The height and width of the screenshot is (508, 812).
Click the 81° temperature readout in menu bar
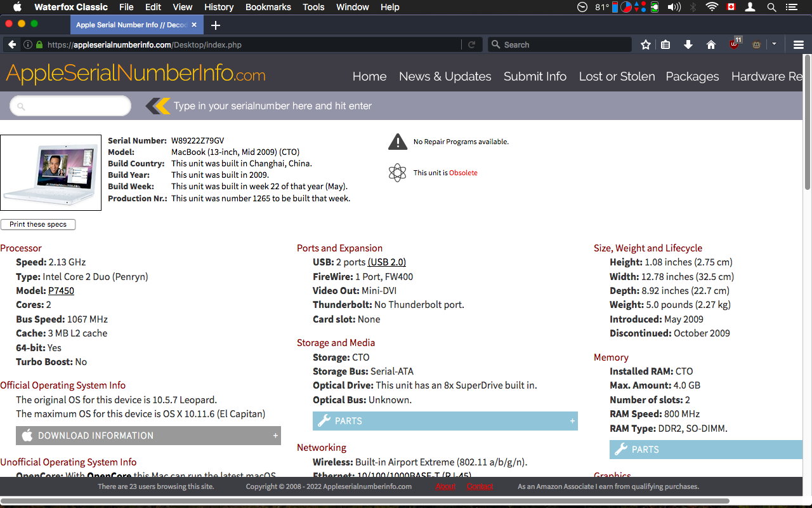pos(602,7)
